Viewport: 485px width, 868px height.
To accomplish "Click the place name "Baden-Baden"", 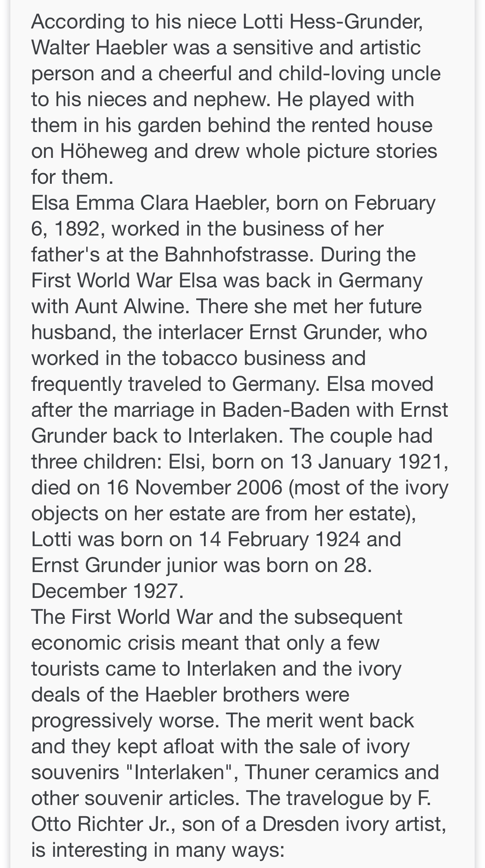I will [286, 410].
